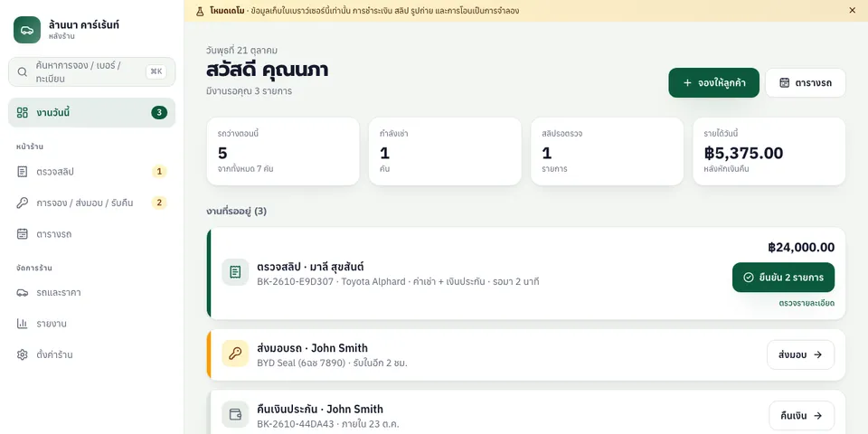Open the สลิปรอตรวจ stat card
This screenshot has width=868, height=434.
click(608, 151)
